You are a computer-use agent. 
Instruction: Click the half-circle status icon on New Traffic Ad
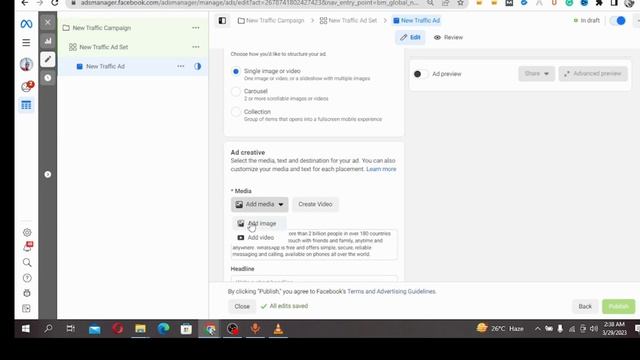[198, 66]
